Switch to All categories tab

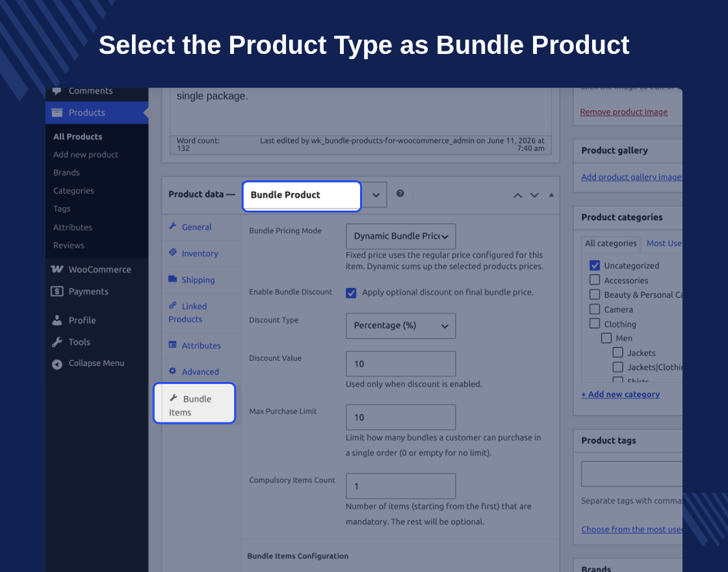pyautogui.click(x=610, y=243)
